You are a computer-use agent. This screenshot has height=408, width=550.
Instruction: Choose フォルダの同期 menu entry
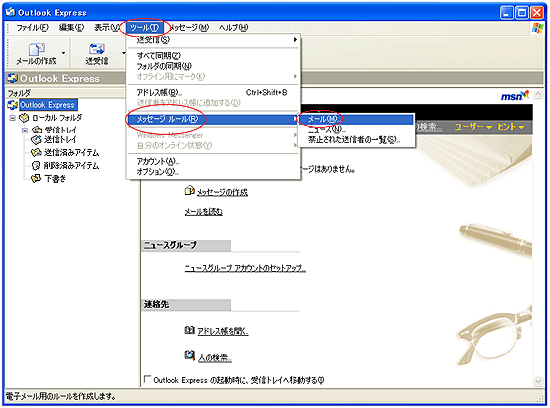[x=213, y=66]
